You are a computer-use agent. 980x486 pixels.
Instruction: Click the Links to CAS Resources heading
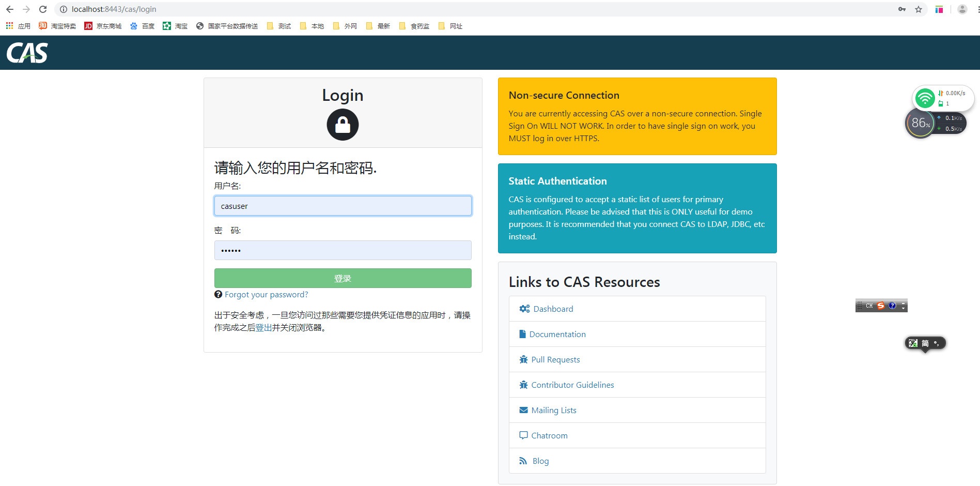(584, 282)
